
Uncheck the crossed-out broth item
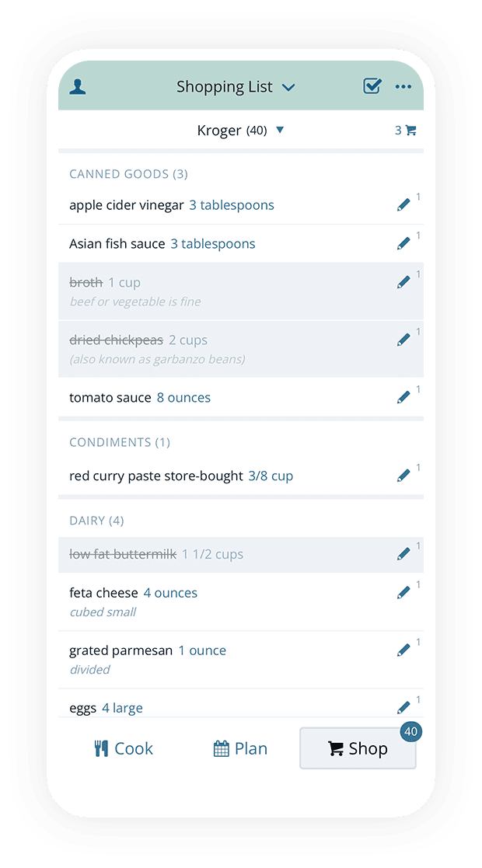pyautogui.click(x=86, y=282)
